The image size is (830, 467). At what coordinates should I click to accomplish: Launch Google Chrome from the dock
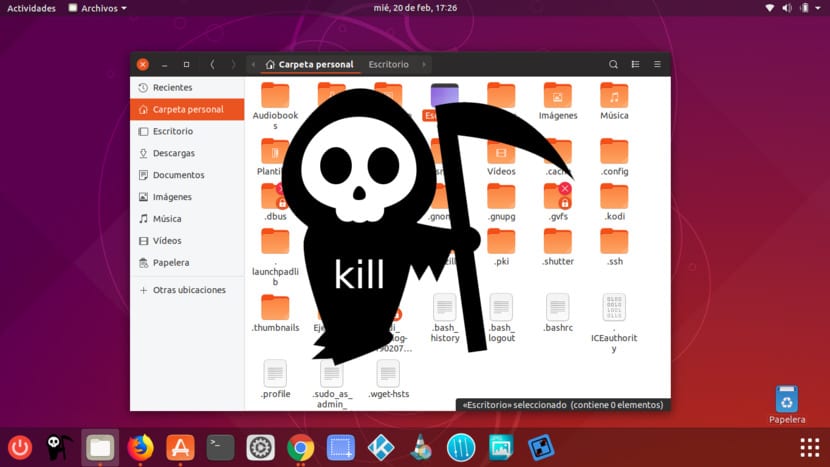(300, 447)
